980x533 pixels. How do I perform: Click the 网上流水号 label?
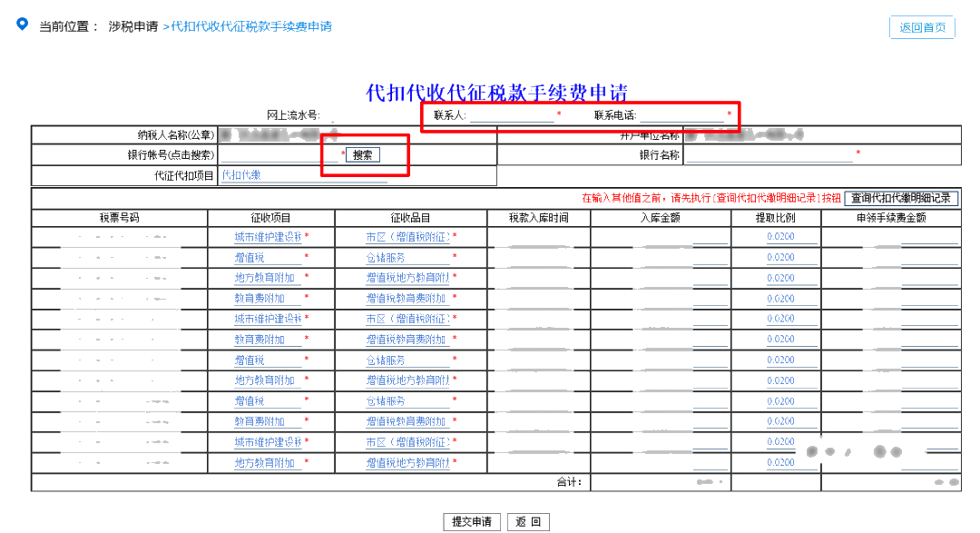[x=293, y=115]
